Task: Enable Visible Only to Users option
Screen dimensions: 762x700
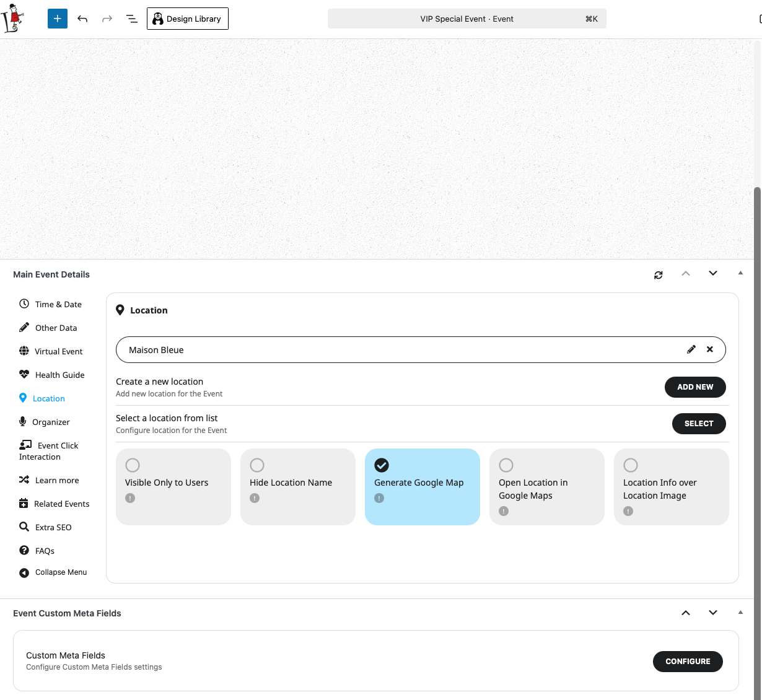Action: pos(133,465)
